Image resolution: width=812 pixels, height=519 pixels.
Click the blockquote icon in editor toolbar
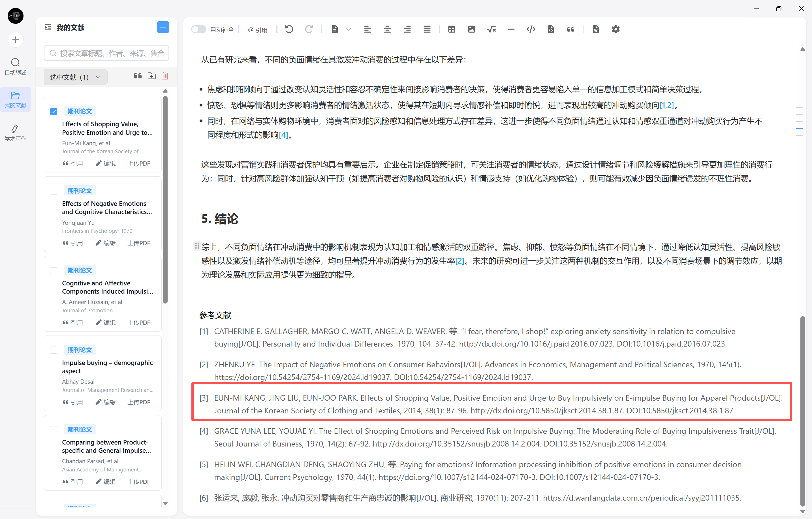(x=570, y=29)
